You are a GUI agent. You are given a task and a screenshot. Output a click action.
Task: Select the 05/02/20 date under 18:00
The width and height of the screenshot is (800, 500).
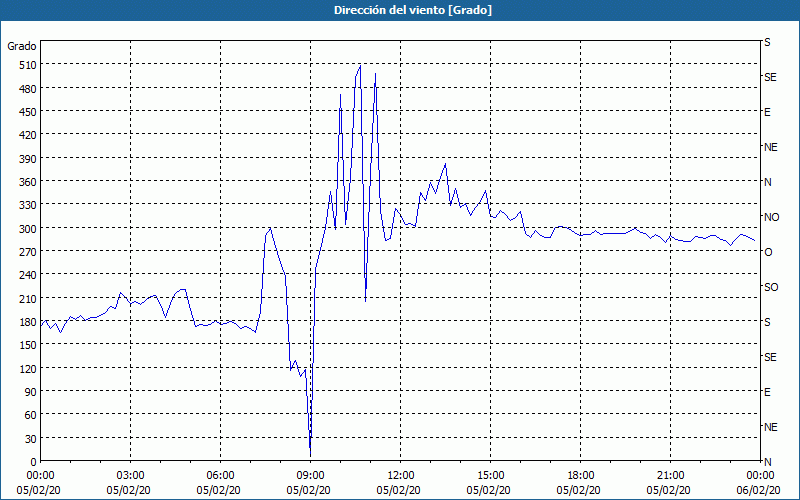tap(579, 490)
